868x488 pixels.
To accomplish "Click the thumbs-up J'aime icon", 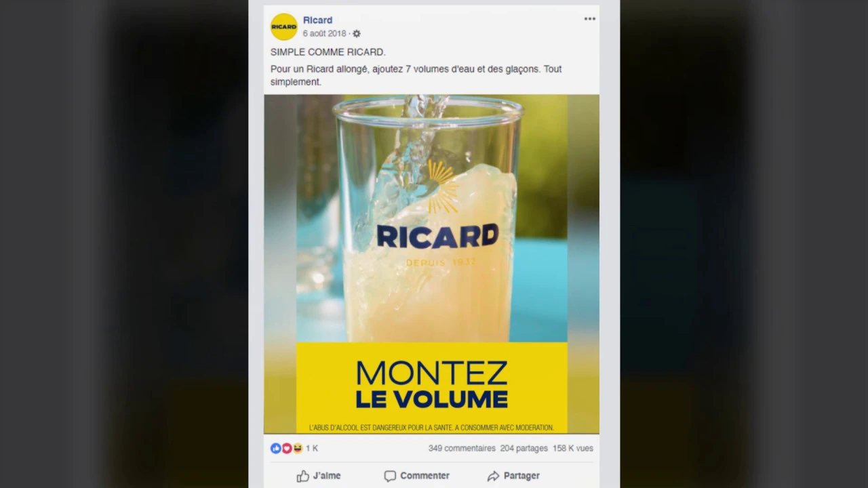I will (303, 476).
